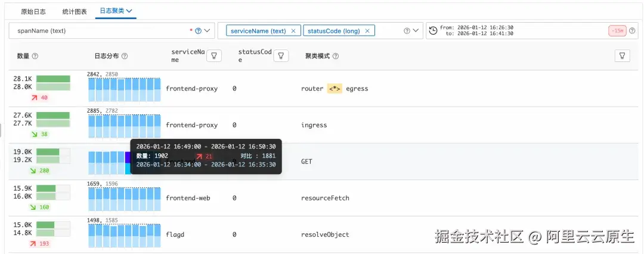Select the router egress pattern text

[x=335, y=88]
